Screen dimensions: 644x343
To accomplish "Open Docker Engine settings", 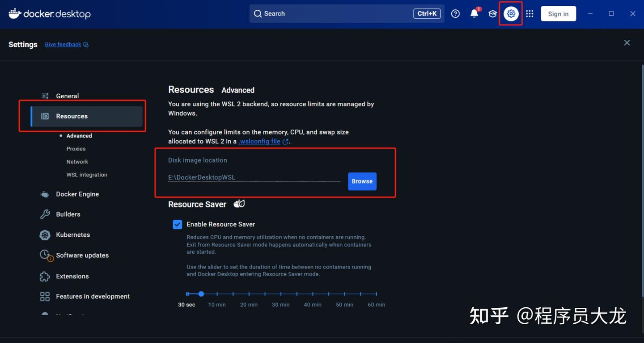I will tap(77, 194).
